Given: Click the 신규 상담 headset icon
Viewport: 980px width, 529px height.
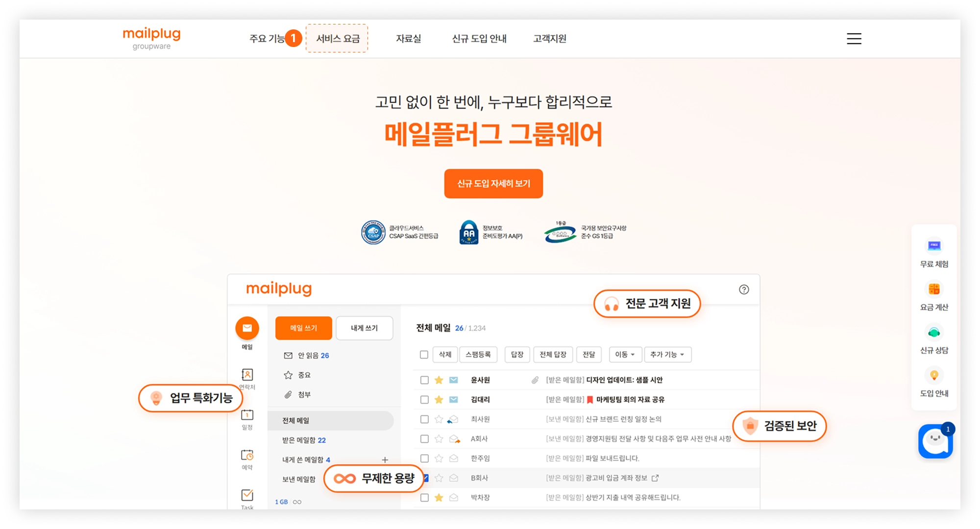Looking at the screenshot, I should coord(934,332).
